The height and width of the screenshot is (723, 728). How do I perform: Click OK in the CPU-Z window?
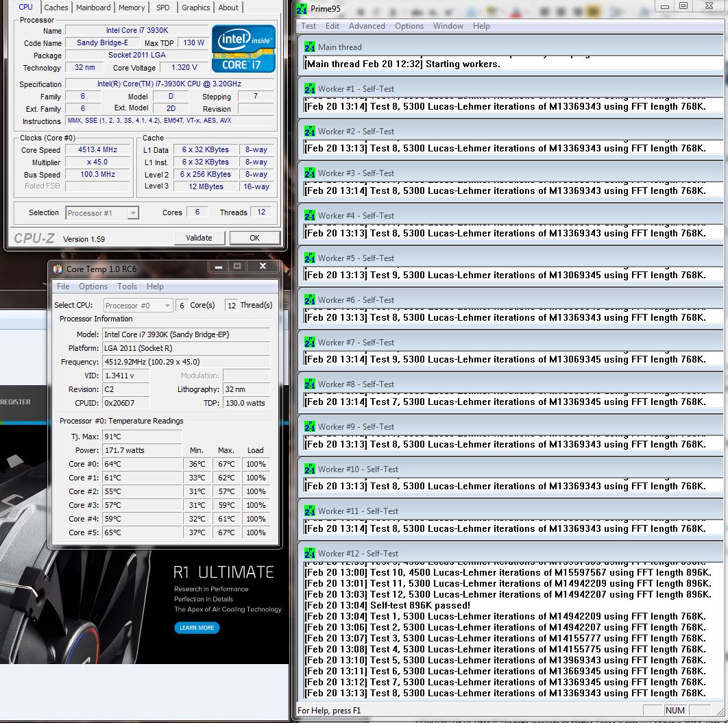pyautogui.click(x=254, y=238)
